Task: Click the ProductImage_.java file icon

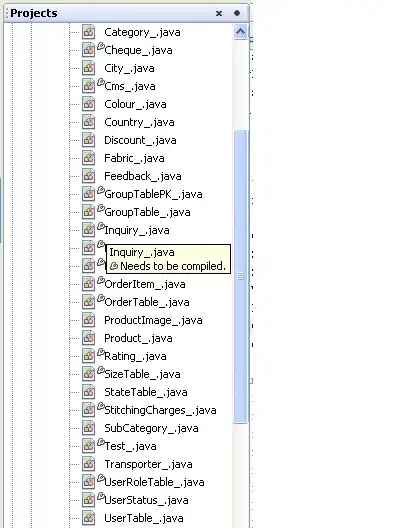Action: (89, 320)
